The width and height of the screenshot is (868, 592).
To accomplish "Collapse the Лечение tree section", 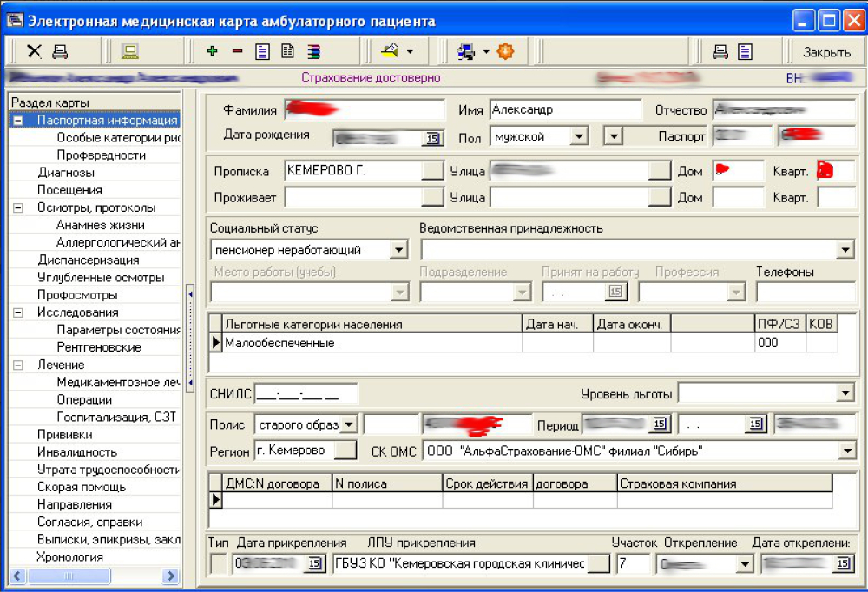I will click(17, 365).
